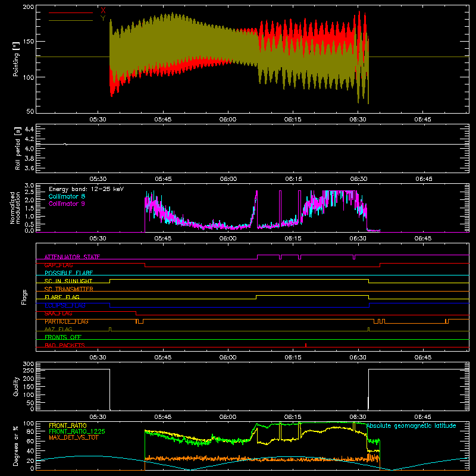The width and height of the screenshot is (476, 476).
Task: Click the 'Pointing' vertical axis title
Action: click(x=16, y=59)
